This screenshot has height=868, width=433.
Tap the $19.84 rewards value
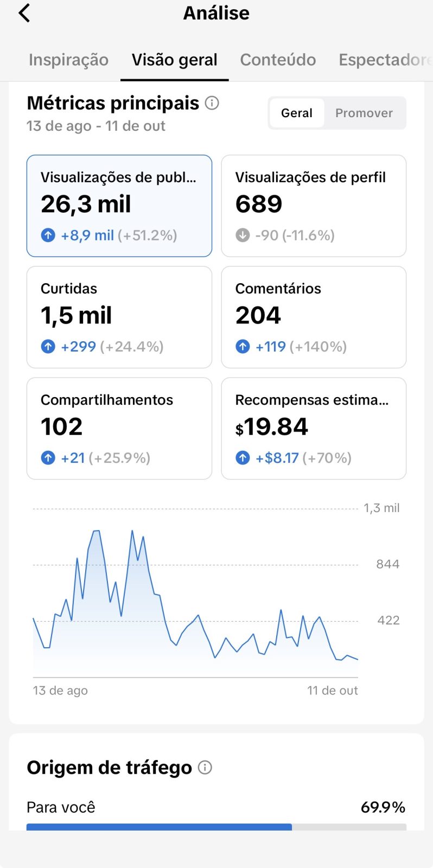(x=271, y=427)
